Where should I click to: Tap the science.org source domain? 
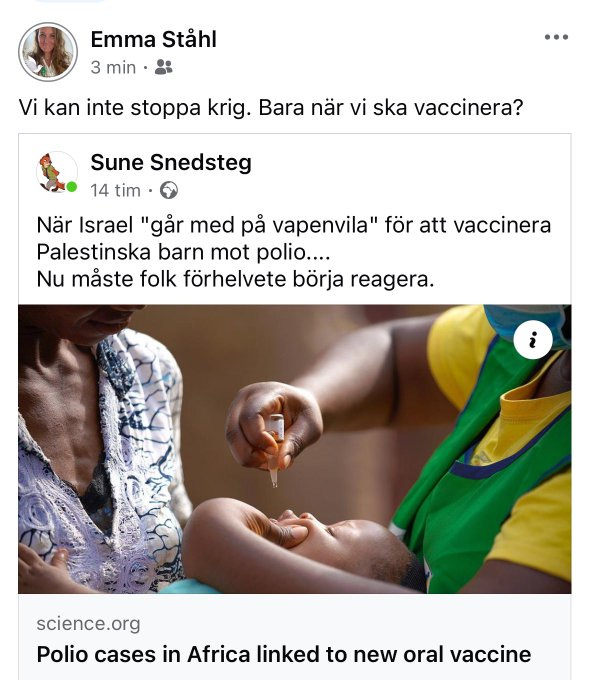pyautogui.click(x=88, y=624)
